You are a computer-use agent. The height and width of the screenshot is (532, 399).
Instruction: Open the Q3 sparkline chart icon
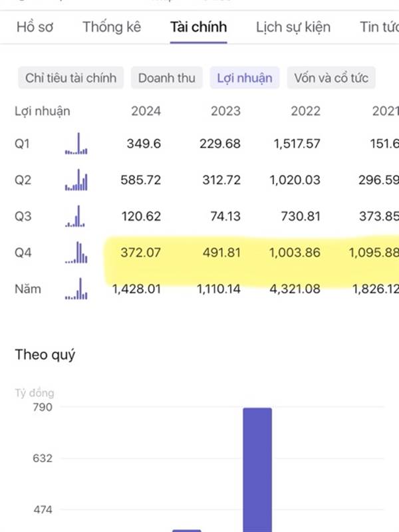[76, 216]
